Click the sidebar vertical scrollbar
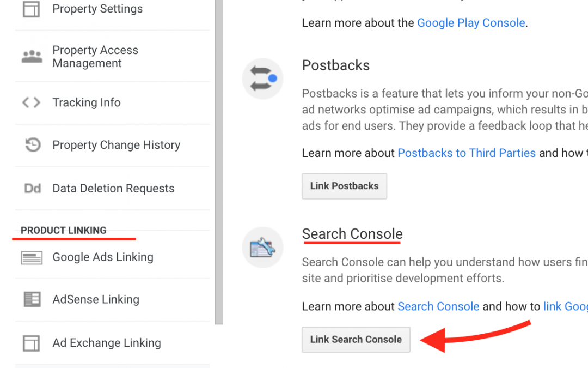 pos(219,162)
